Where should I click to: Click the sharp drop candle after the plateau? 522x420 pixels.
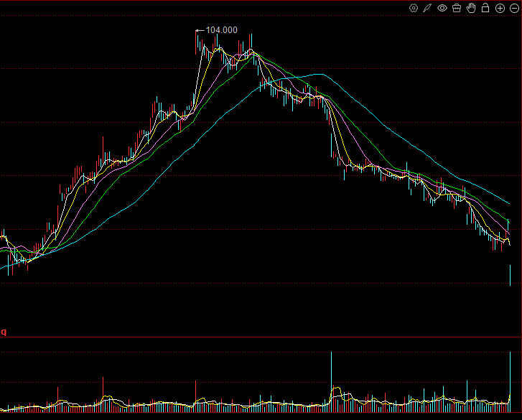pos(332,136)
